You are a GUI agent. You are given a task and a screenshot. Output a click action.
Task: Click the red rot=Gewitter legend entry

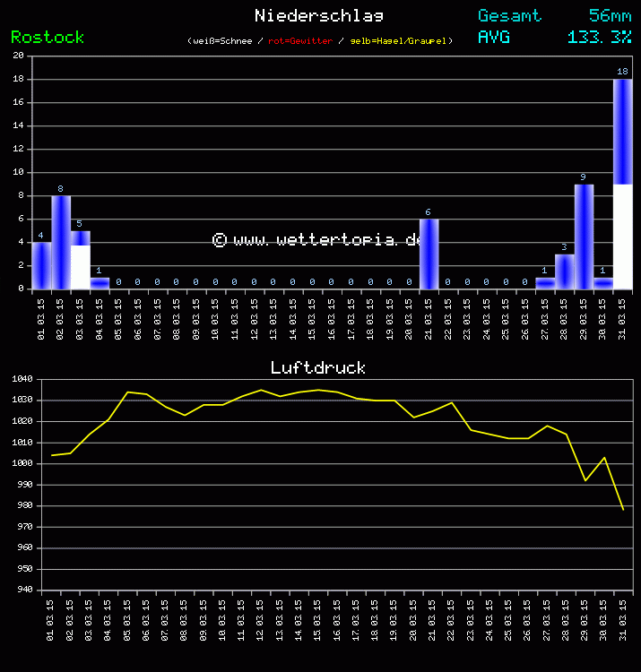point(300,41)
